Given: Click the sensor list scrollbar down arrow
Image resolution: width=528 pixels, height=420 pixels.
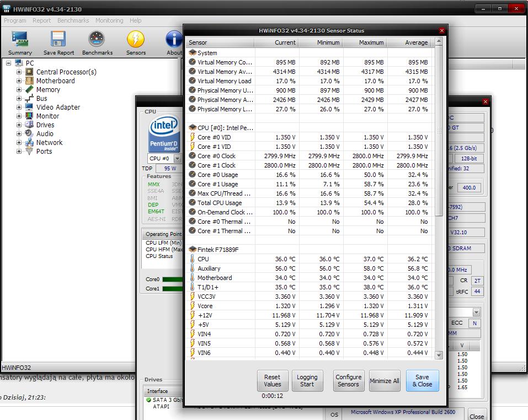Looking at the screenshot, I should (x=439, y=356).
